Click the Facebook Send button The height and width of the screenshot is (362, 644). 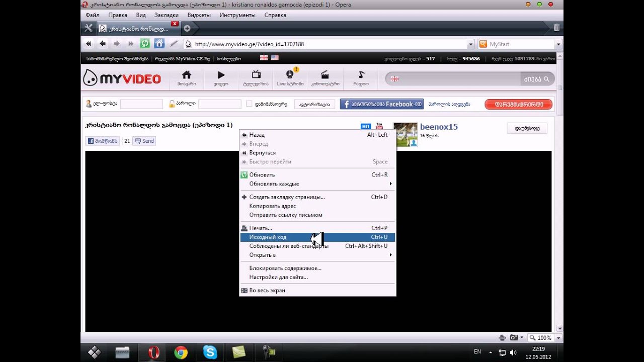[144, 141]
